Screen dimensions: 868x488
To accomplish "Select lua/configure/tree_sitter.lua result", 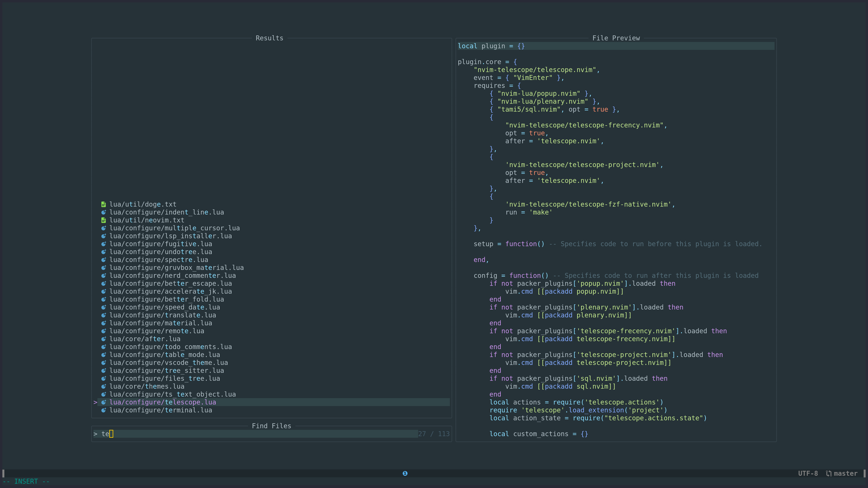I will click(x=167, y=370).
